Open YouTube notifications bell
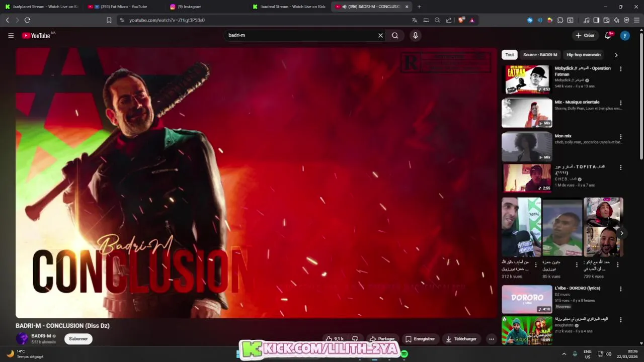The width and height of the screenshot is (644, 362). click(608, 35)
